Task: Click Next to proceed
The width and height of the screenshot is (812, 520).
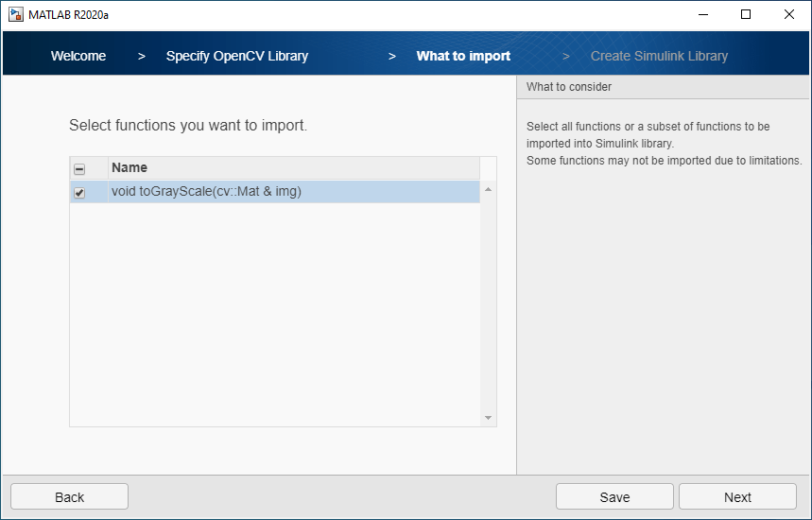Action: (x=737, y=496)
